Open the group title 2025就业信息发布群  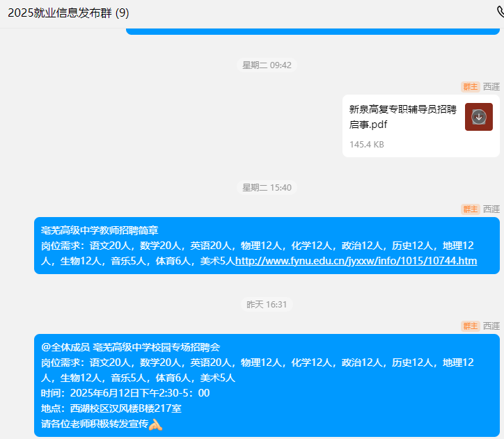(x=68, y=13)
